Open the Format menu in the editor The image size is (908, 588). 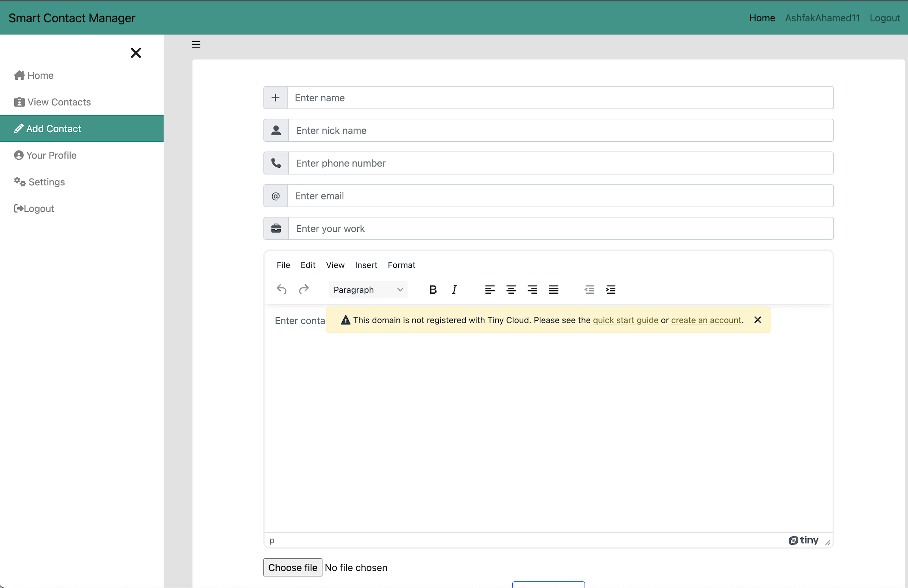pyautogui.click(x=401, y=265)
